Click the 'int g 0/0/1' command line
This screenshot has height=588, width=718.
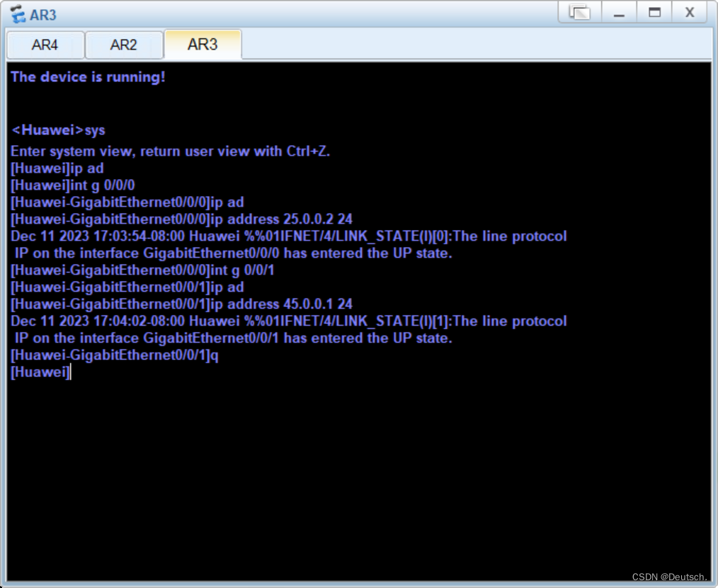[142, 270]
